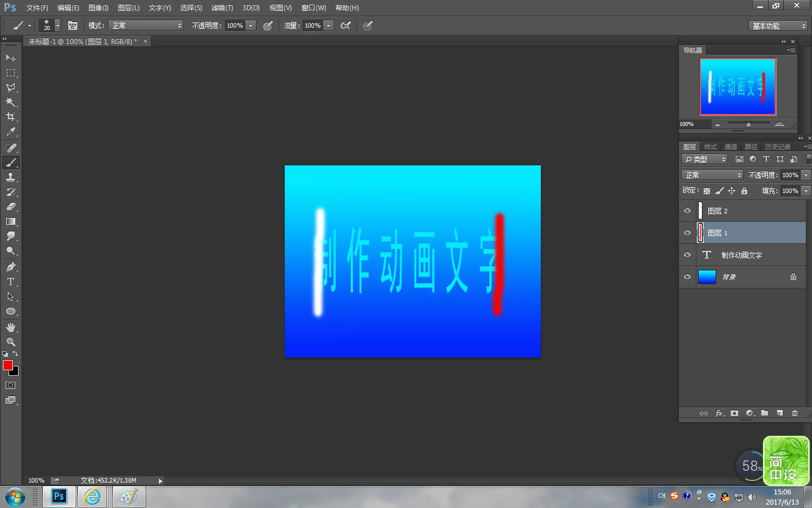
Task: Open the 窗口(W) menu
Action: pos(314,8)
